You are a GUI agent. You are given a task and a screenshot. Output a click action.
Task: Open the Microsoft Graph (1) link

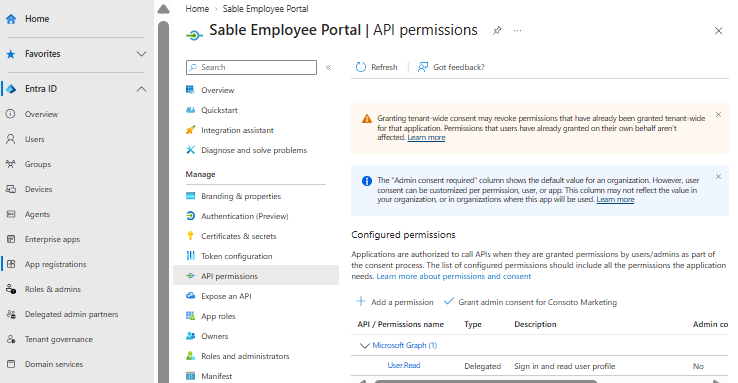coord(405,345)
